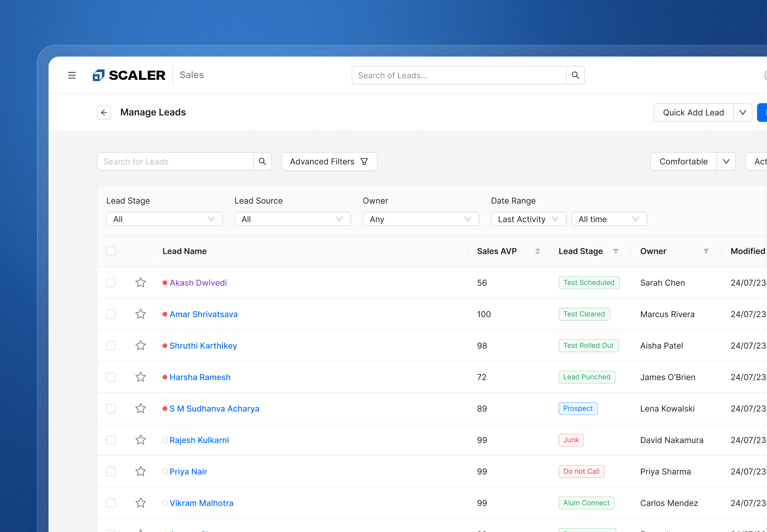
Task: Check the Shruthi Karthikey row
Action: point(111,346)
